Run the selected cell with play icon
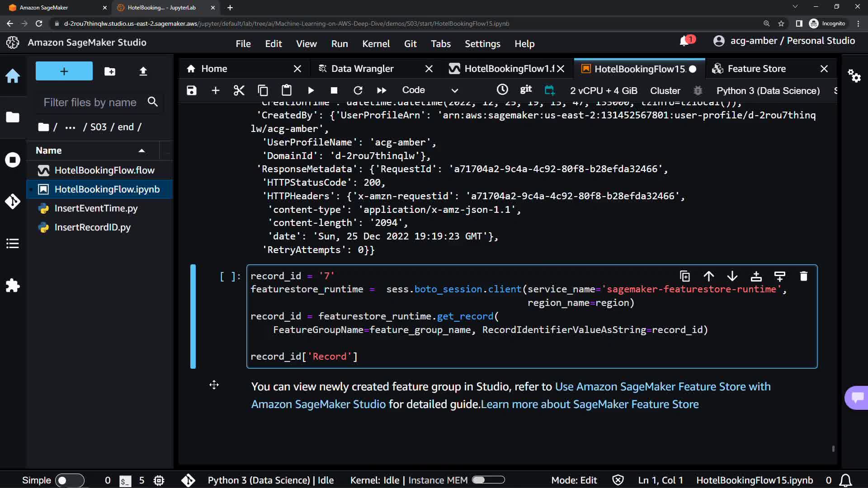Screen dimensions: 868x488 [x=311, y=90]
